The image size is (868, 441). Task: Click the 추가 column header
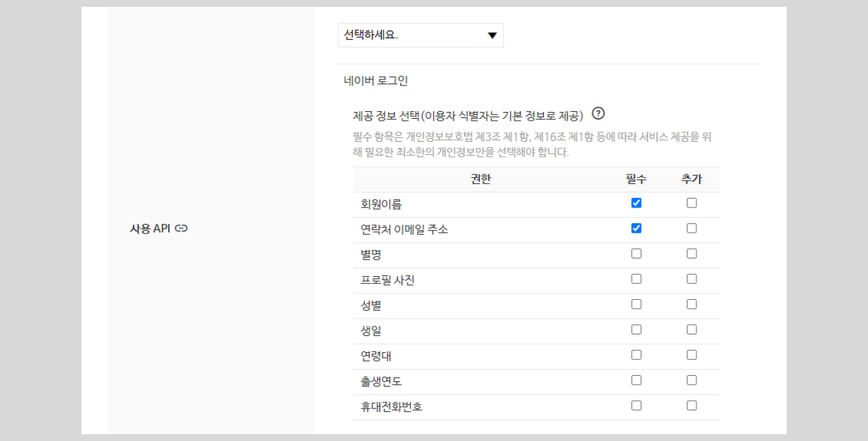coord(692,179)
